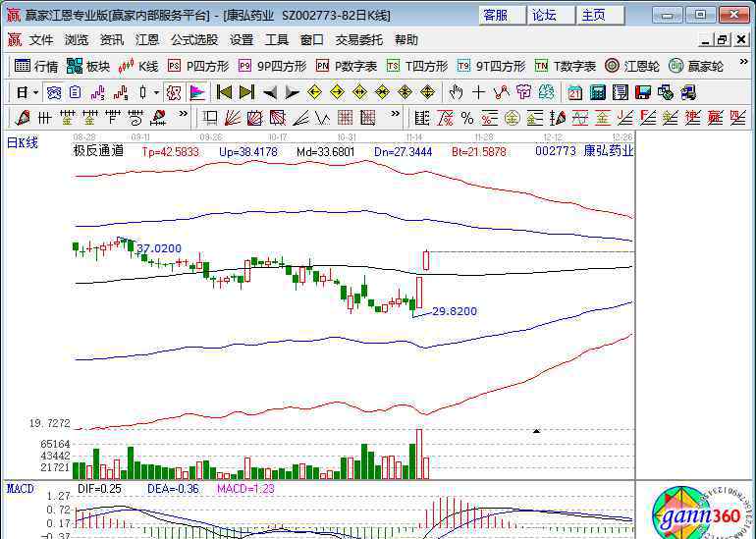Click the blue clipboard document icon

[76, 92]
